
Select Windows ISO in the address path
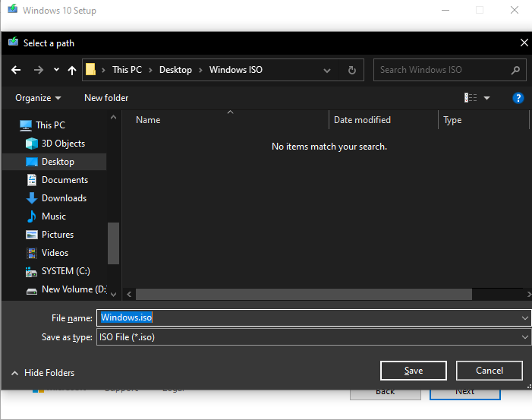236,70
